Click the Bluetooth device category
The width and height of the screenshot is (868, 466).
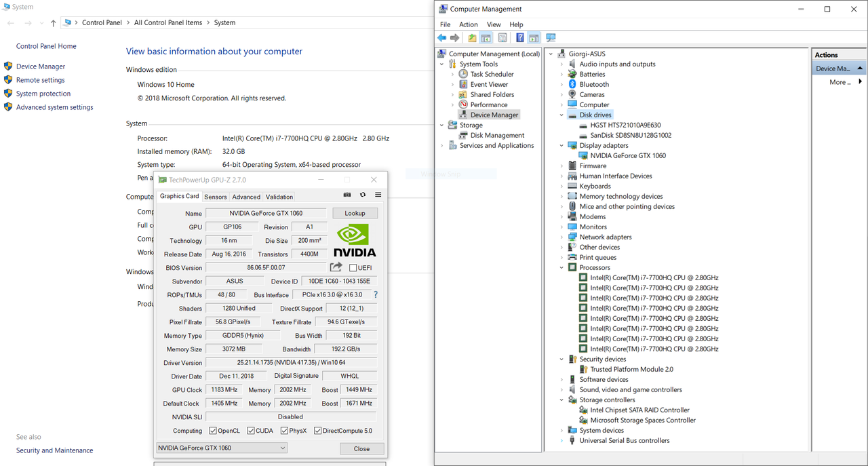[x=594, y=84]
